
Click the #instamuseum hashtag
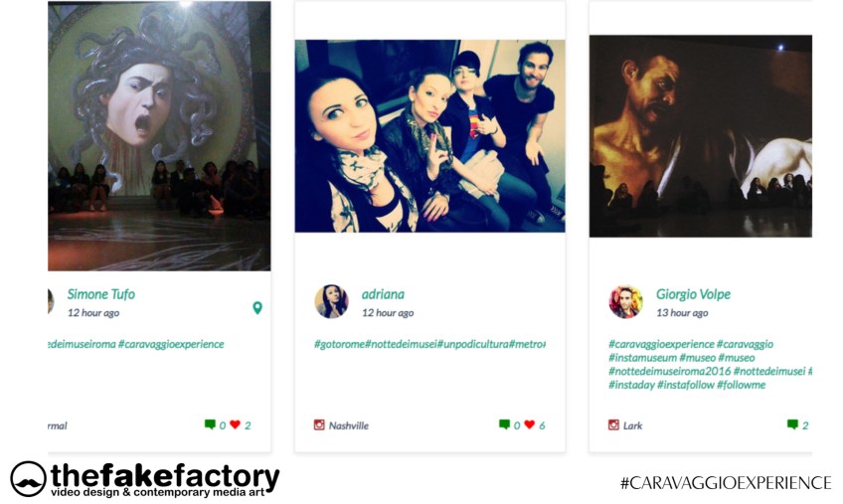click(642, 358)
